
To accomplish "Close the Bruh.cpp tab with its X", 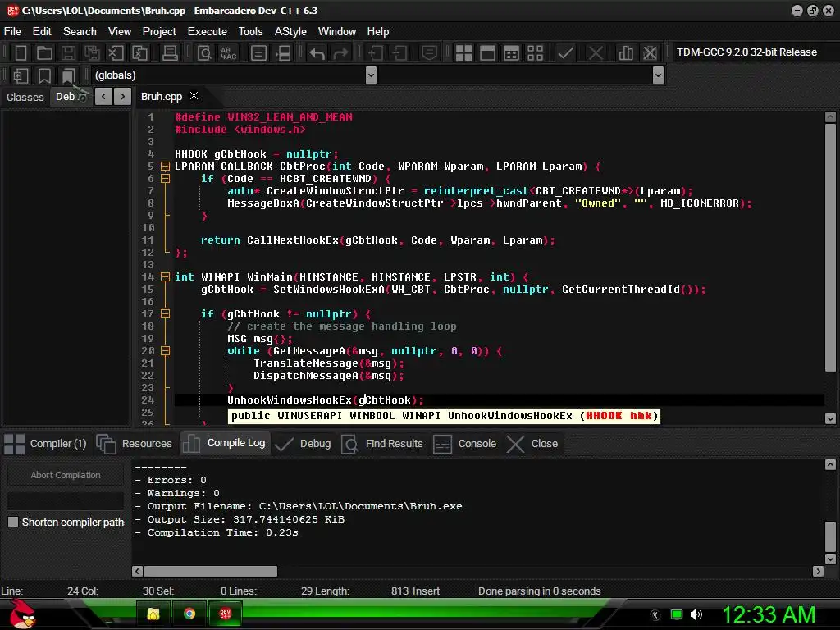I will 194,95.
